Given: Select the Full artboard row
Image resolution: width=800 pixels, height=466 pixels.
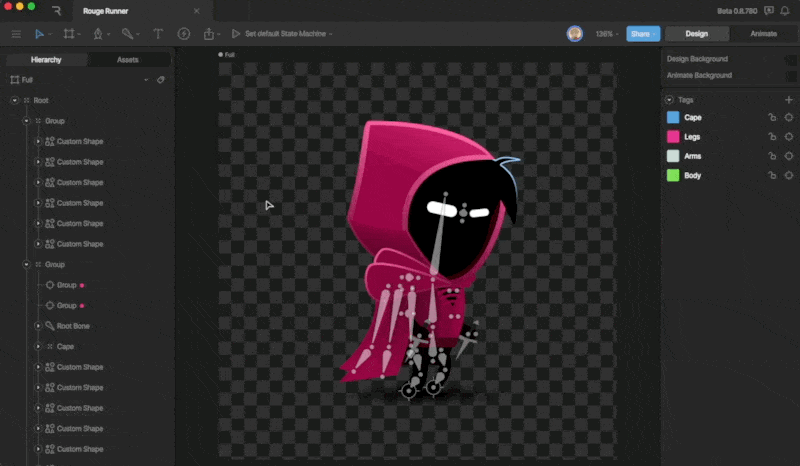Looking at the screenshot, I should [x=87, y=80].
